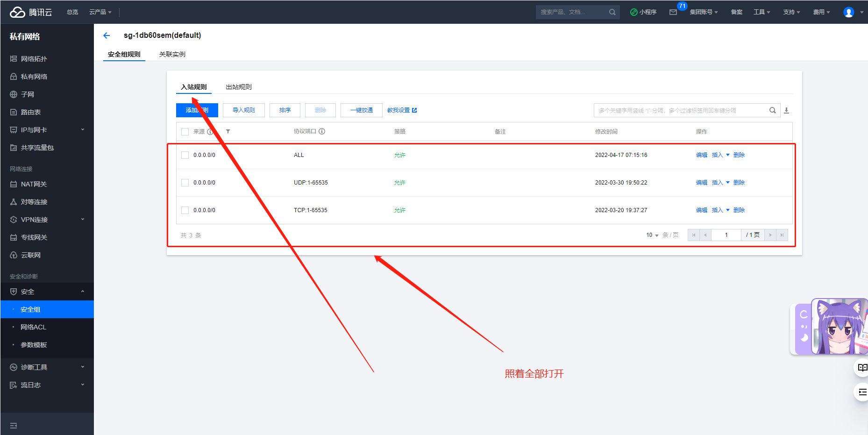The image size is (868, 435).
Task: Switch to the 出站规则 tab
Action: click(239, 87)
